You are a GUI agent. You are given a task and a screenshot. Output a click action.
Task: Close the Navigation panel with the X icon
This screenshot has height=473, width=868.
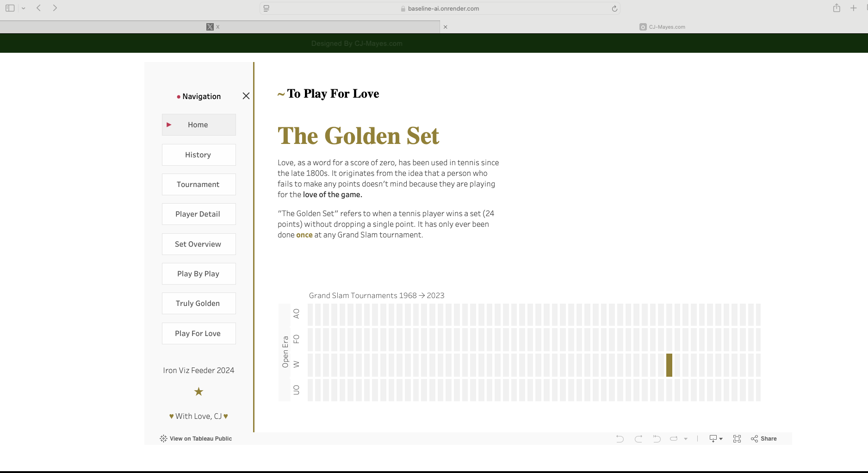246,96
